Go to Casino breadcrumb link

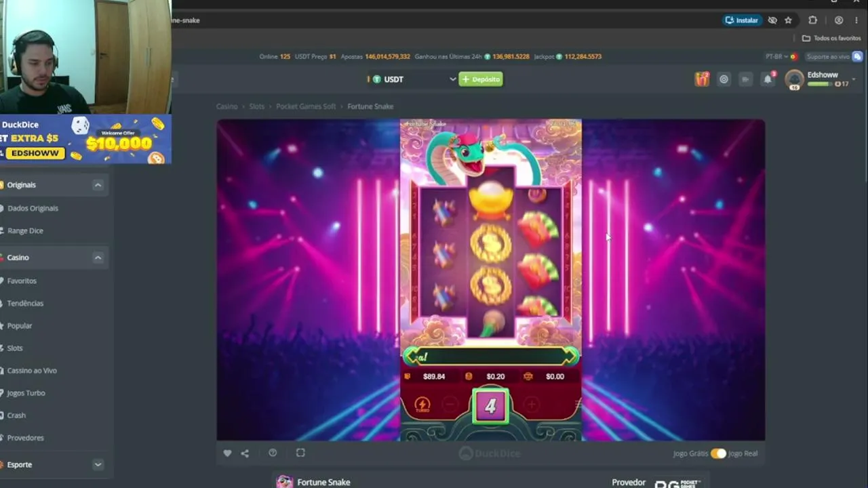227,106
